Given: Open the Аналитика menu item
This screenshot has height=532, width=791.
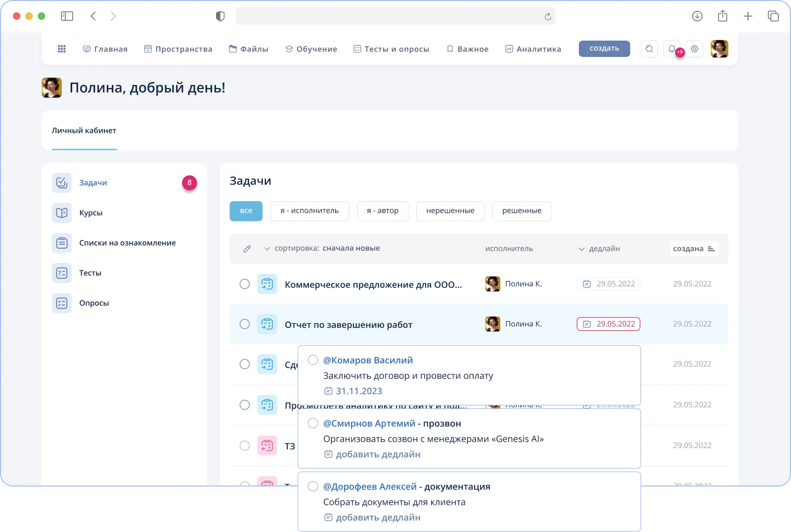Looking at the screenshot, I should [533, 49].
